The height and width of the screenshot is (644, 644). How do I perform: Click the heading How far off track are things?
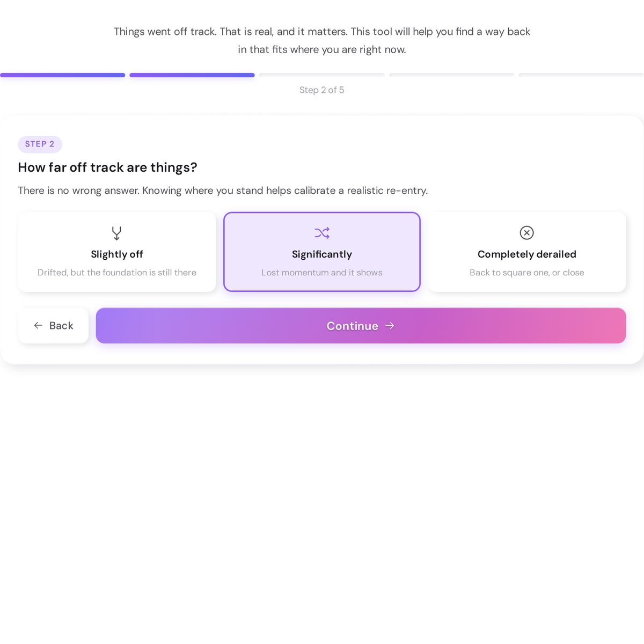pyautogui.click(x=107, y=167)
